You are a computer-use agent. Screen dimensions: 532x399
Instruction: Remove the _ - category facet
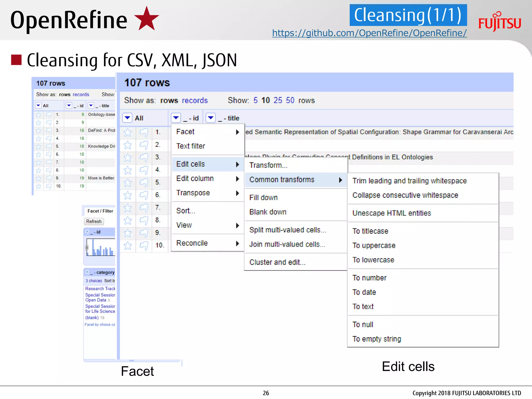click(87, 272)
